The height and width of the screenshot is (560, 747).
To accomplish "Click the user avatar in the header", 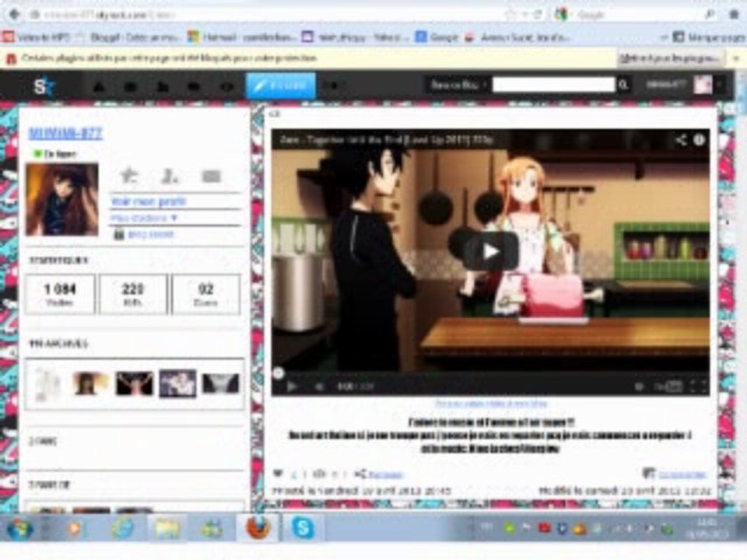I will [x=703, y=85].
